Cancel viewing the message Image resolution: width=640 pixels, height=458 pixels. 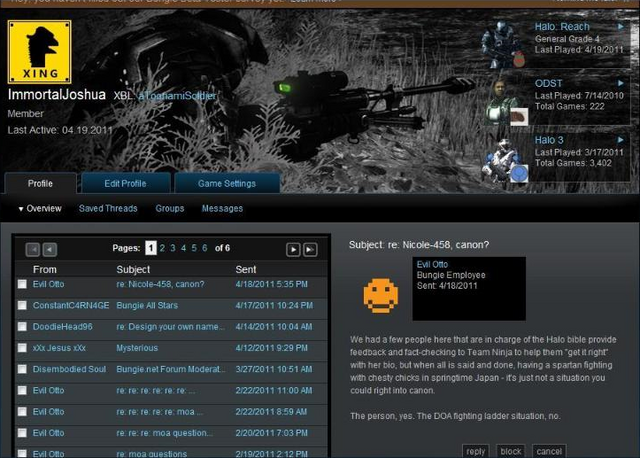(x=549, y=451)
